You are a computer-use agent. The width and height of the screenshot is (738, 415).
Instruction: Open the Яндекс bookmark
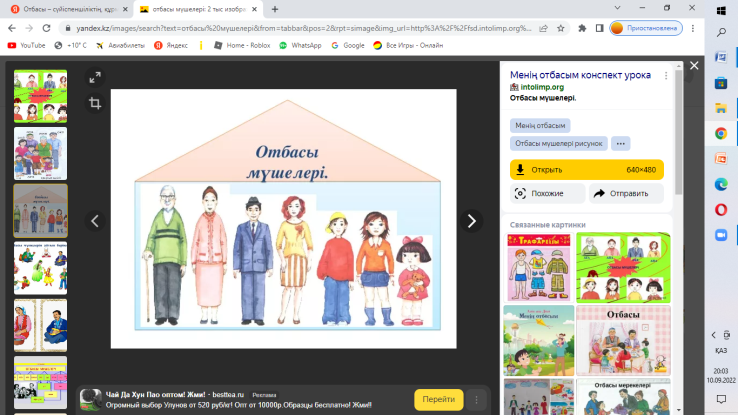click(171, 45)
